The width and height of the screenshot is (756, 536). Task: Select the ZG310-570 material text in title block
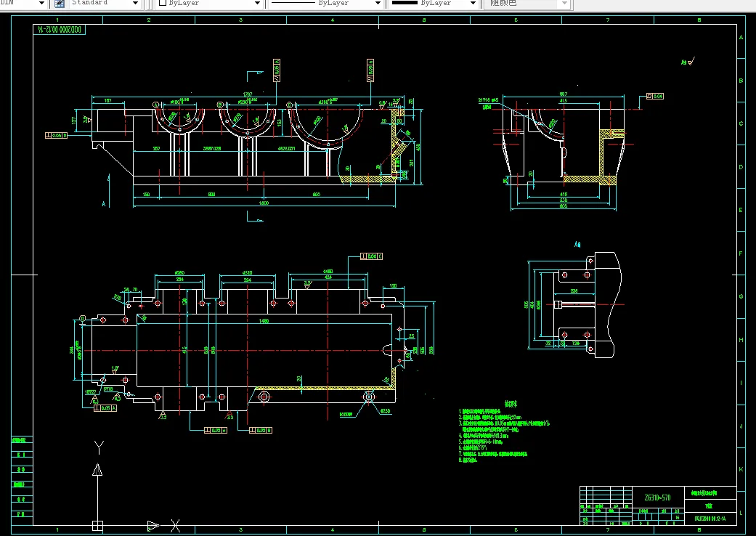658,498
